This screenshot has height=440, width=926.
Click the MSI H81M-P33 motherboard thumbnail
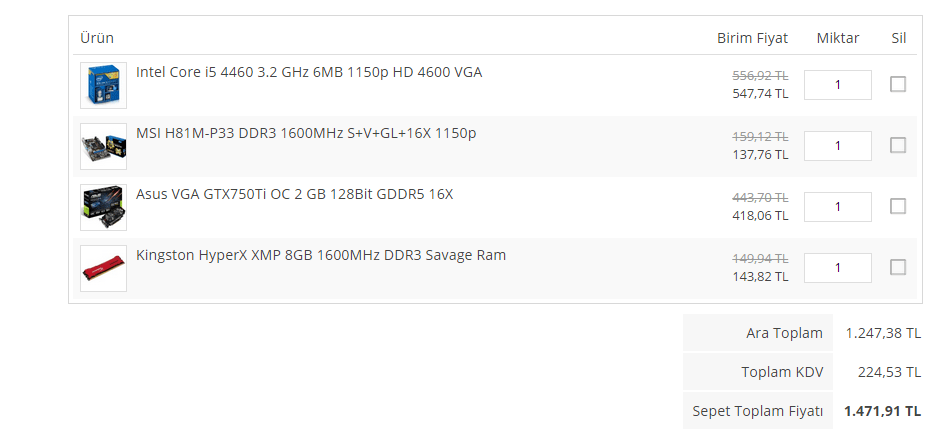coord(103,146)
